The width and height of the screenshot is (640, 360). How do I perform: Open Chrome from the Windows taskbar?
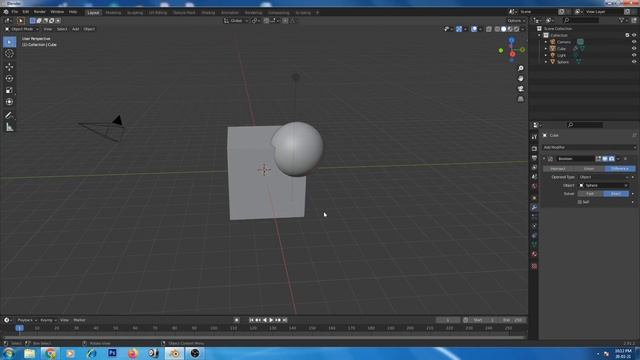[50, 353]
